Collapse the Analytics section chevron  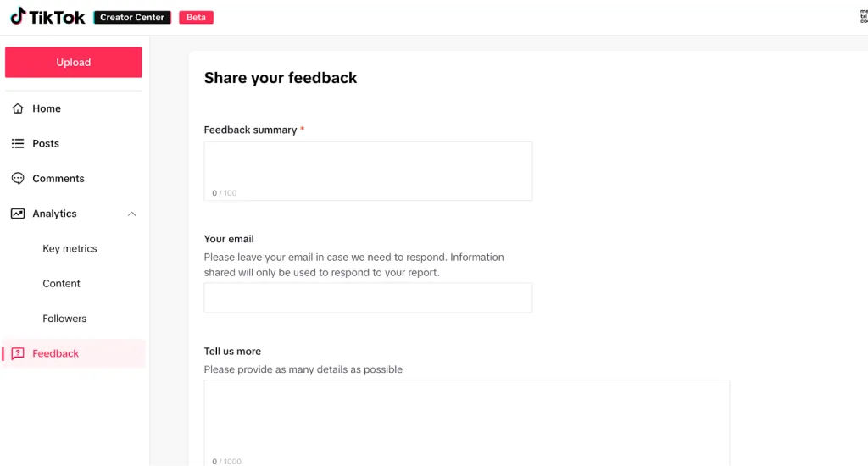coord(131,214)
